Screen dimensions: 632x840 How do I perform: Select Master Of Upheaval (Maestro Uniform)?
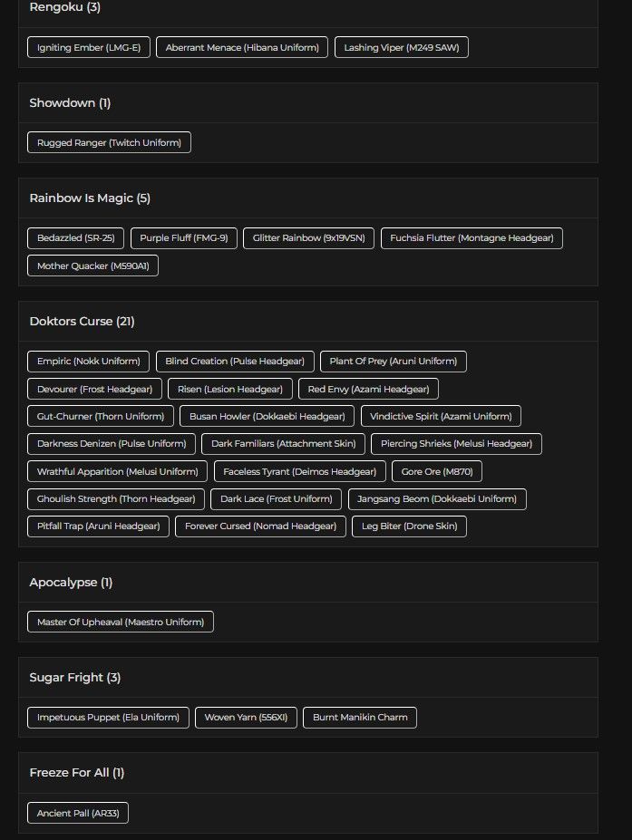pos(121,623)
